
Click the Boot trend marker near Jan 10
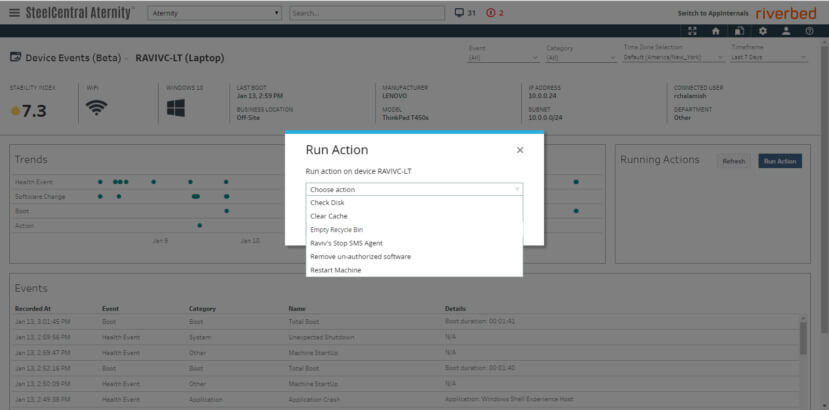click(x=226, y=211)
